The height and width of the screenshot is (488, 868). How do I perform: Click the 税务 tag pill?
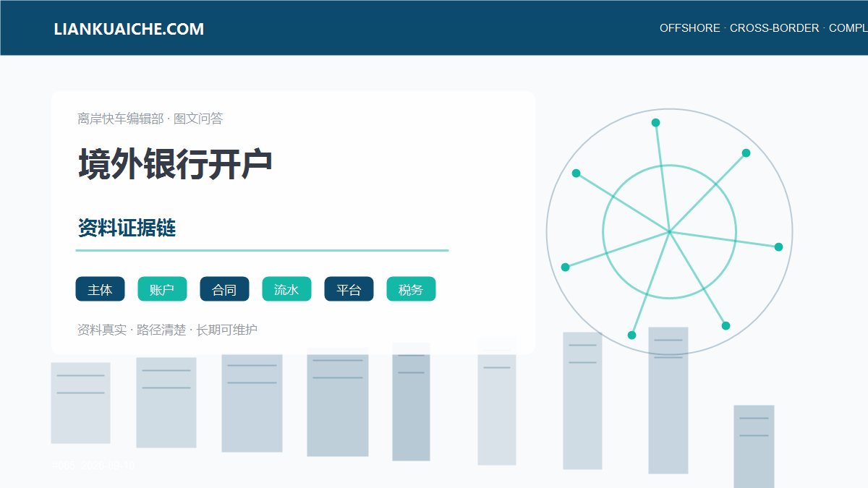(x=411, y=289)
